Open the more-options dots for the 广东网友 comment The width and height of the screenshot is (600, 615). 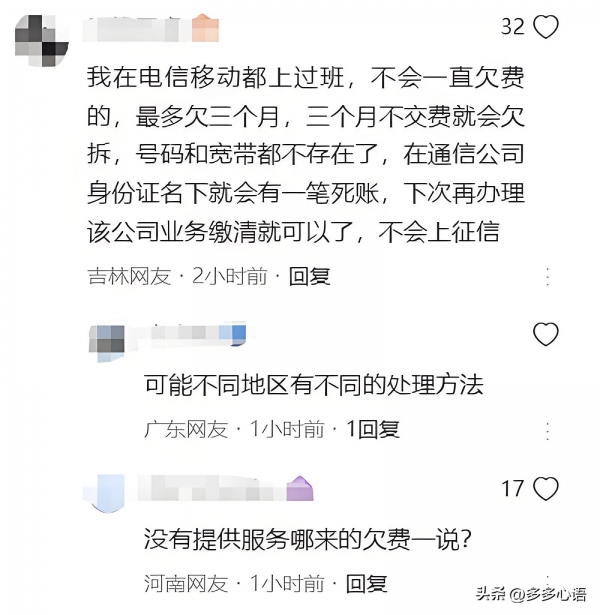point(547,431)
